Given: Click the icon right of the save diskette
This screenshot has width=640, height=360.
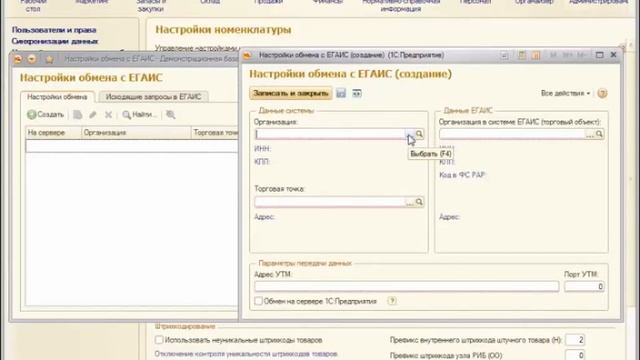Looking at the screenshot, I should pos(357,93).
